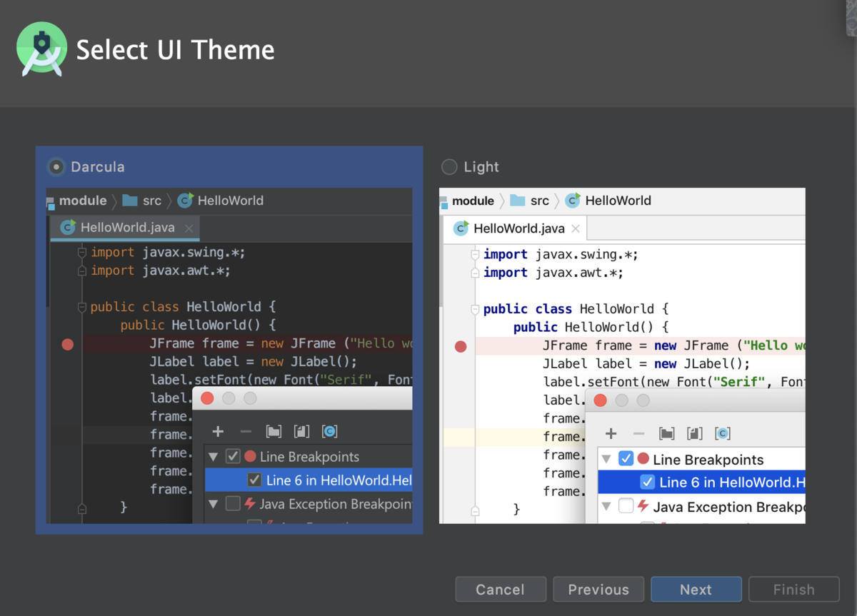The height and width of the screenshot is (616, 857).
Task: Toggle Java Exception Breakpoints checkbox in Light preview
Action: (x=626, y=506)
